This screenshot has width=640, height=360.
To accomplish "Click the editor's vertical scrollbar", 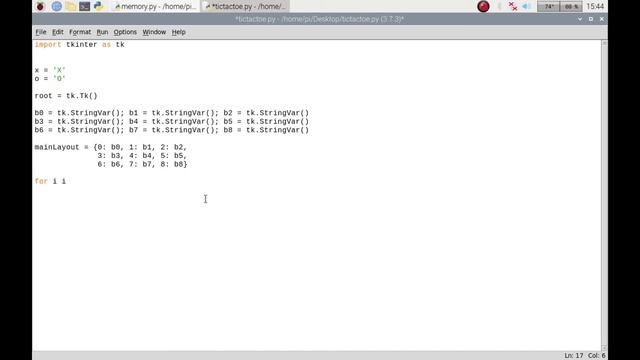I will [x=604, y=195].
